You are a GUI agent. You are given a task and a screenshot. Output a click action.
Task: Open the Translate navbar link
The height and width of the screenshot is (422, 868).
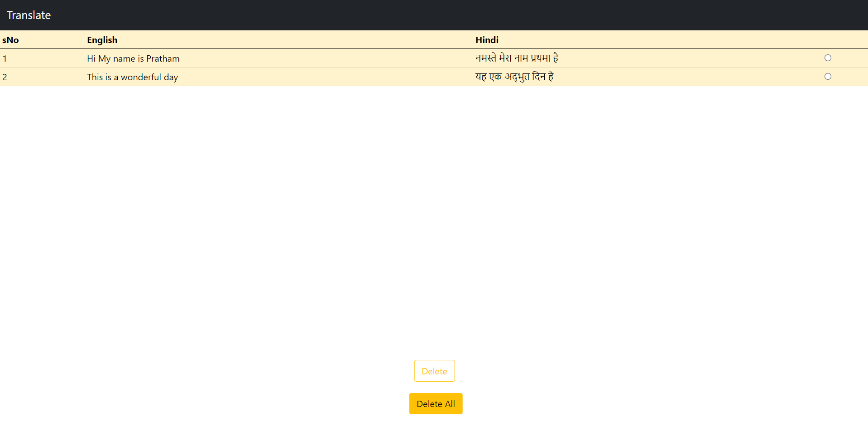(x=29, y=15)
